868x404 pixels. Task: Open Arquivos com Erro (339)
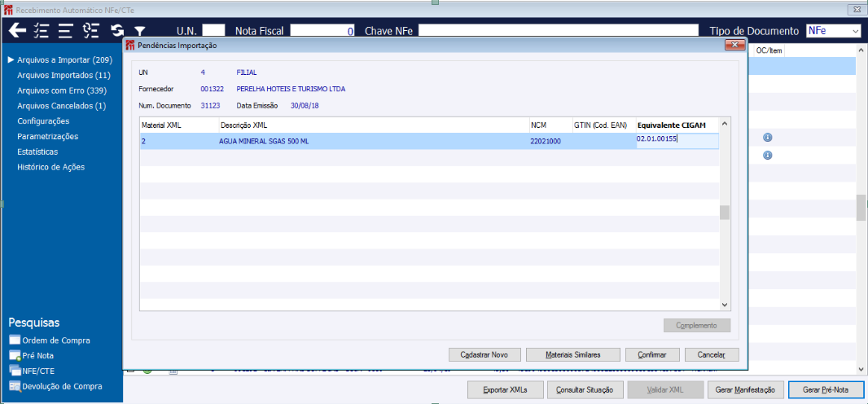(x=62, y=90)
